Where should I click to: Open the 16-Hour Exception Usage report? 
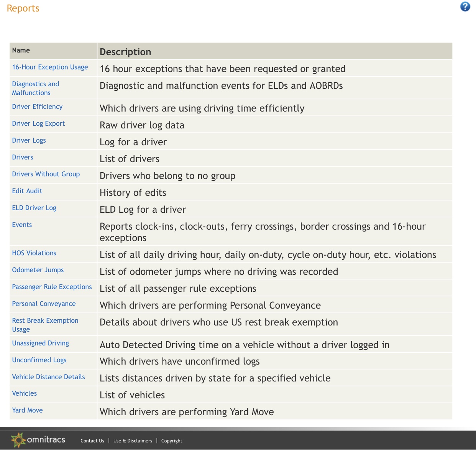coord(50,67)
